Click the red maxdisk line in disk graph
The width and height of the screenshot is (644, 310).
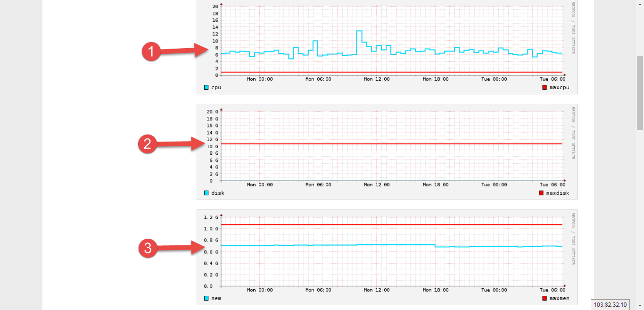click(x=391, y=143)
